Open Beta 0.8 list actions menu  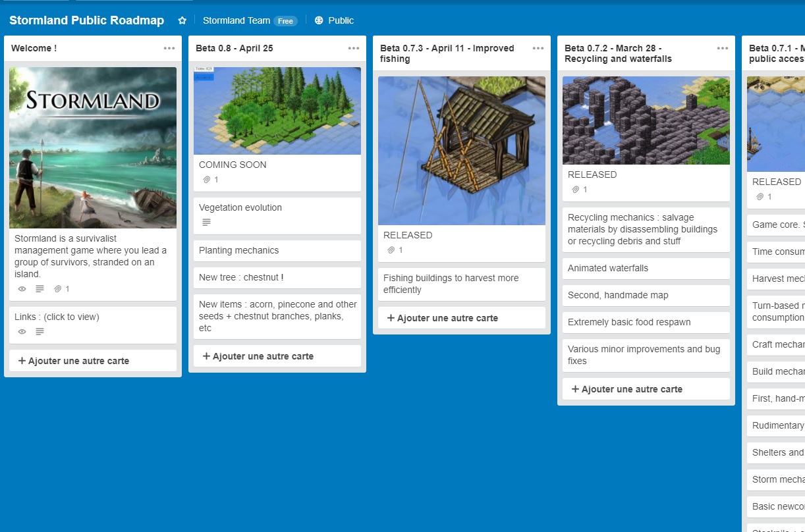(354, 48)
